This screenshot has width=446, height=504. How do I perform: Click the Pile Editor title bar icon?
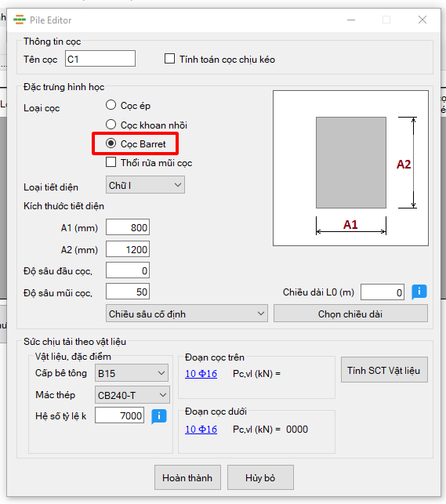pos(20,20)
